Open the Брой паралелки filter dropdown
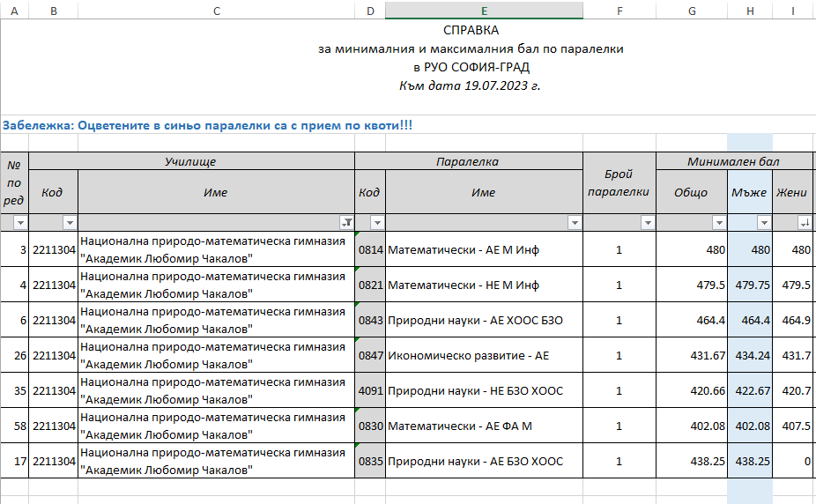 coord(648,223)
